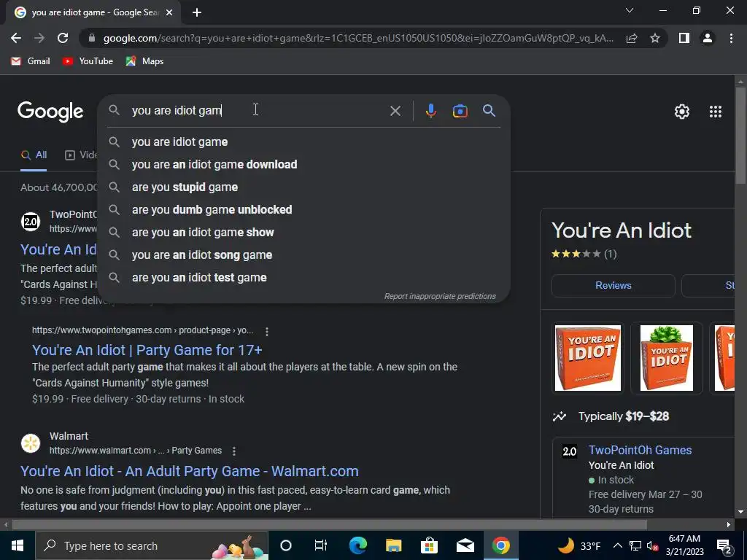Bookmark this page with the star icon

(x=655, y=38)
